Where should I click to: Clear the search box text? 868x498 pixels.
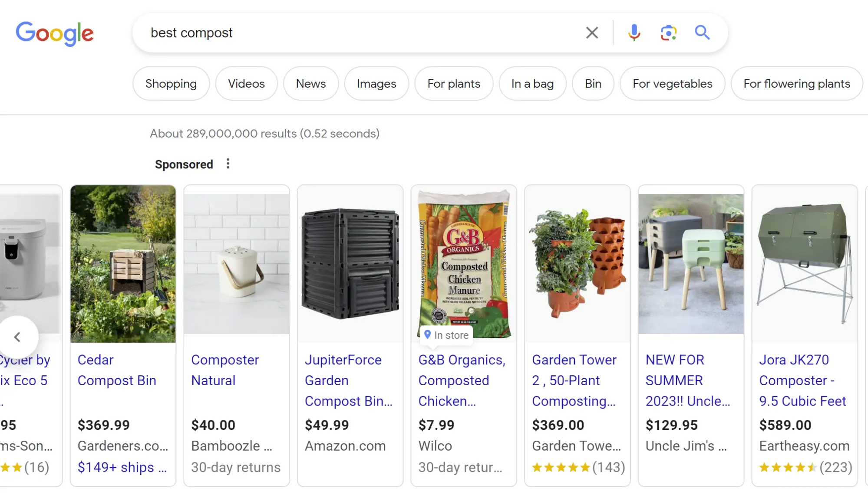tap(592, 33)
